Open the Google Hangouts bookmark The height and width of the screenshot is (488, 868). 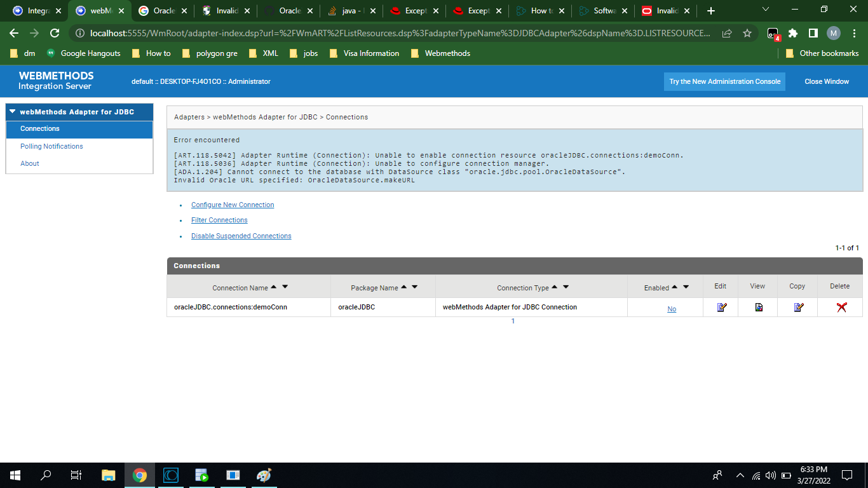click(x=83, y=53)
